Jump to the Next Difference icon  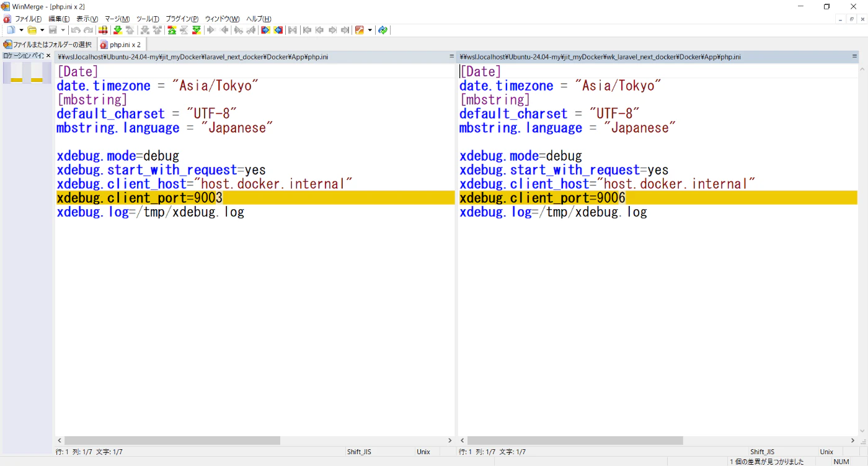coord(118,30)
